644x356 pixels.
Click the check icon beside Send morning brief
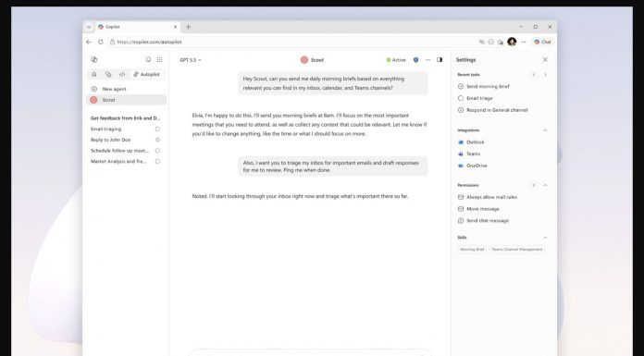pos(461,87)
